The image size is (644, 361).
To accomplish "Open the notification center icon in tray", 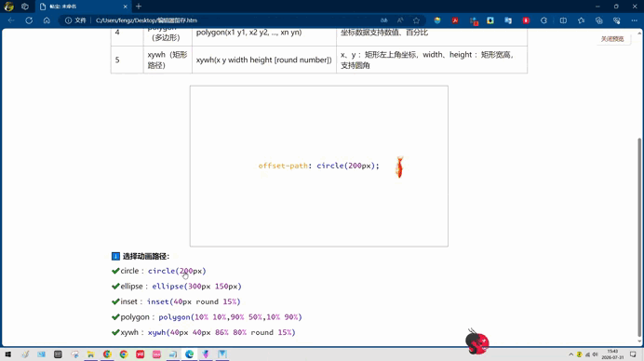I will coord(633,354).
